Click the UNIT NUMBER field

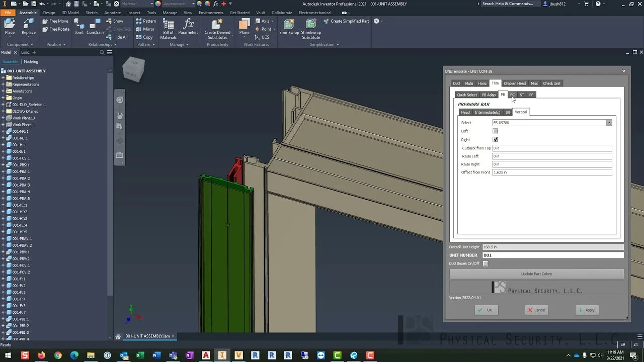pyautogui.click(x=553, y=255)
